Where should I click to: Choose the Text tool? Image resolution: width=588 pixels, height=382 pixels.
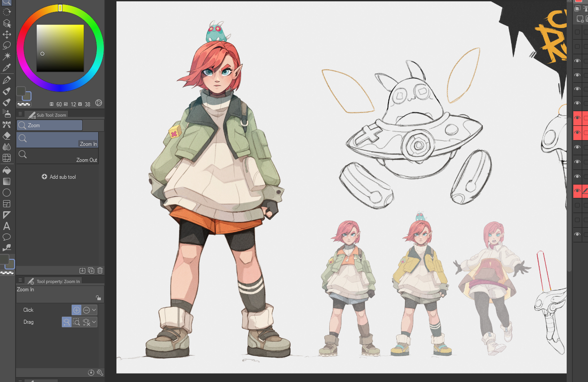pyautogui.click(x=7, y=226)
